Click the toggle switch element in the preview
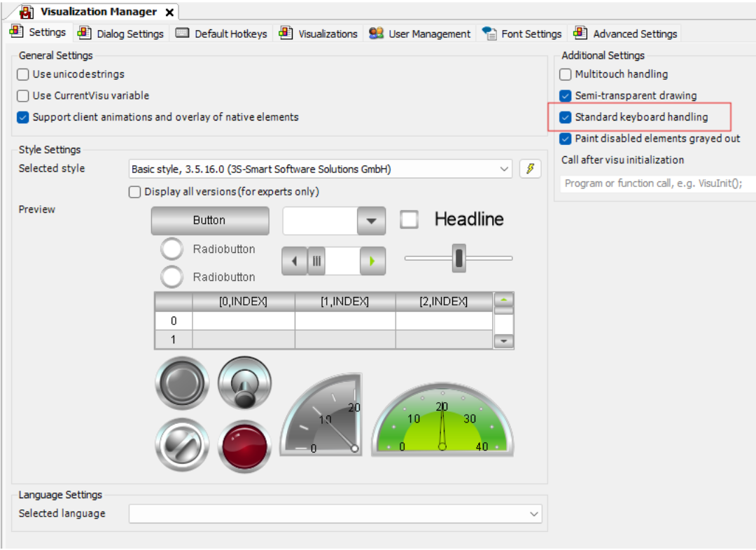 click(x=246, y=384)
